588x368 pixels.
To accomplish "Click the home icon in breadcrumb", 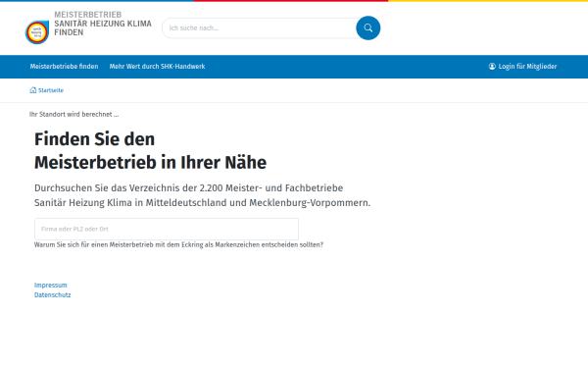I will [x=33, y=90].
